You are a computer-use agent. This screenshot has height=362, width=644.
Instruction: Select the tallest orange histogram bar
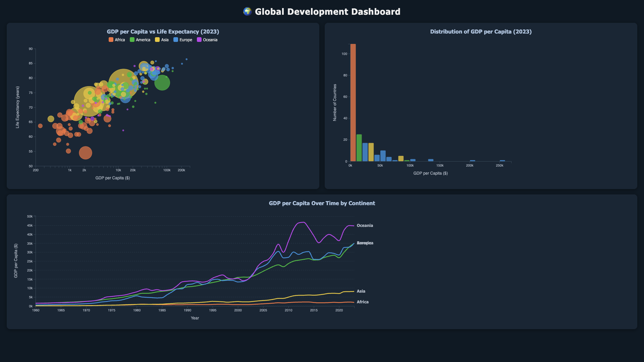click(x=353, y=103)
